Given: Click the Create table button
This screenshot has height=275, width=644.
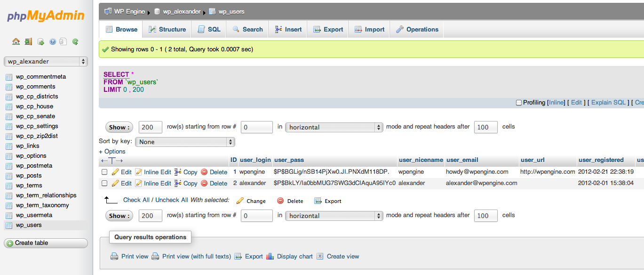Looking at the screenshot, I should point(46,243).
